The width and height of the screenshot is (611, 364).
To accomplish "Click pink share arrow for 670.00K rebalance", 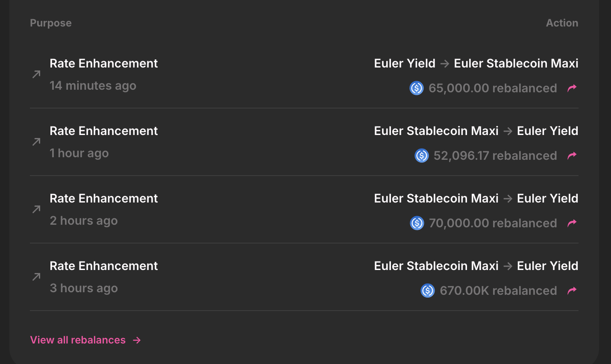I will coord(572,291).
